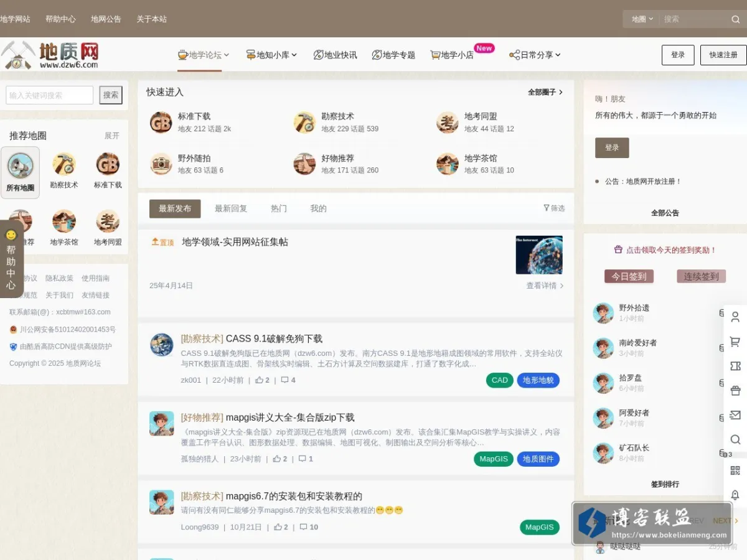Image resolution: width=747 pixels, height=560 pixels.
Task: Click the smiley 帮助中心 side tab
Action: click(11, 259)
